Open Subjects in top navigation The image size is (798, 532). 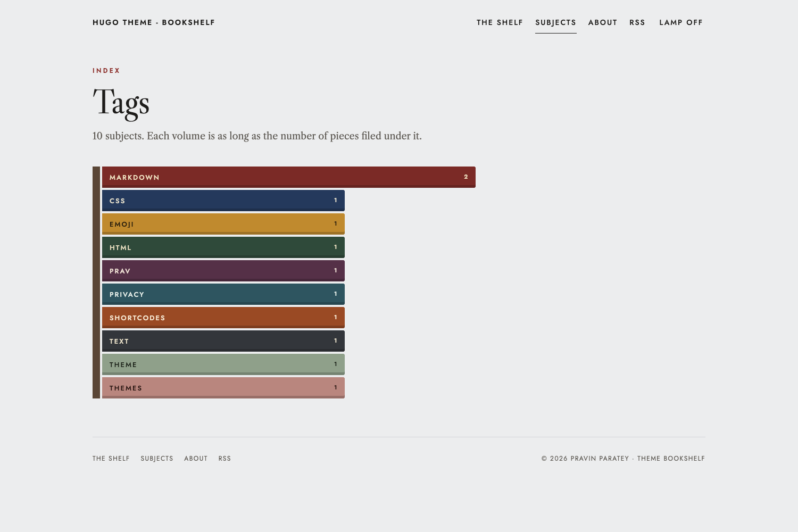click(555, 22)
